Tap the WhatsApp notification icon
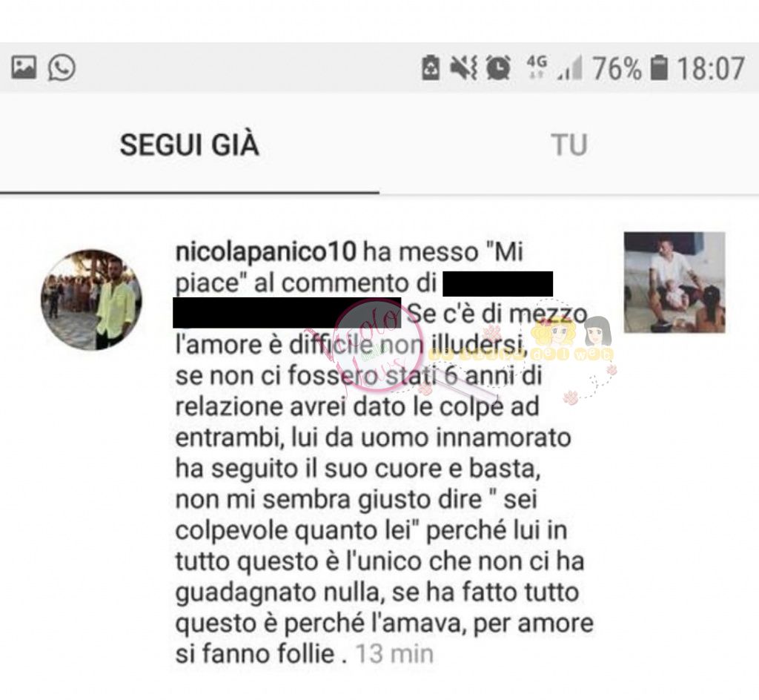Viewport: 759px width, 700px height. [62, 67]
